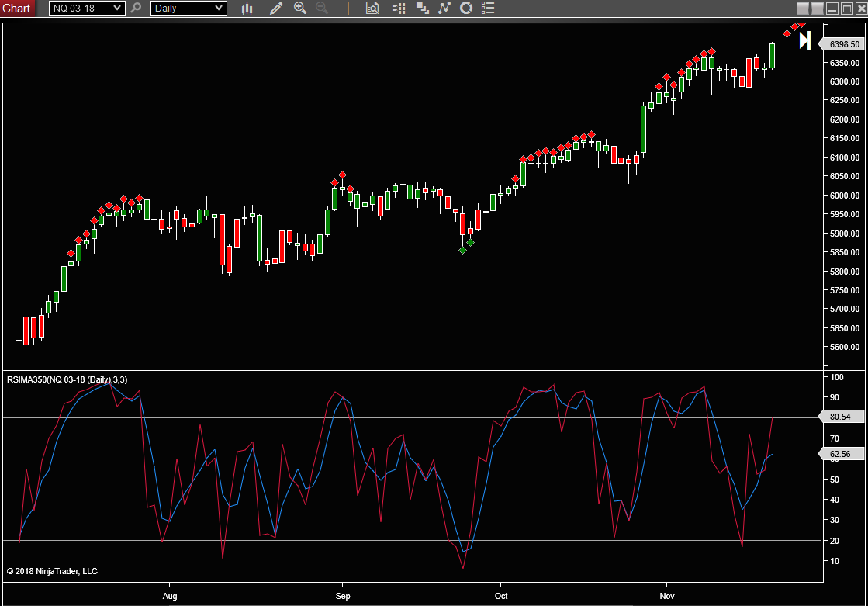This screenshot has width=868, height=606.
Task: Maximize the chart window
Action: pyautogui.click(x=847, y=9)
